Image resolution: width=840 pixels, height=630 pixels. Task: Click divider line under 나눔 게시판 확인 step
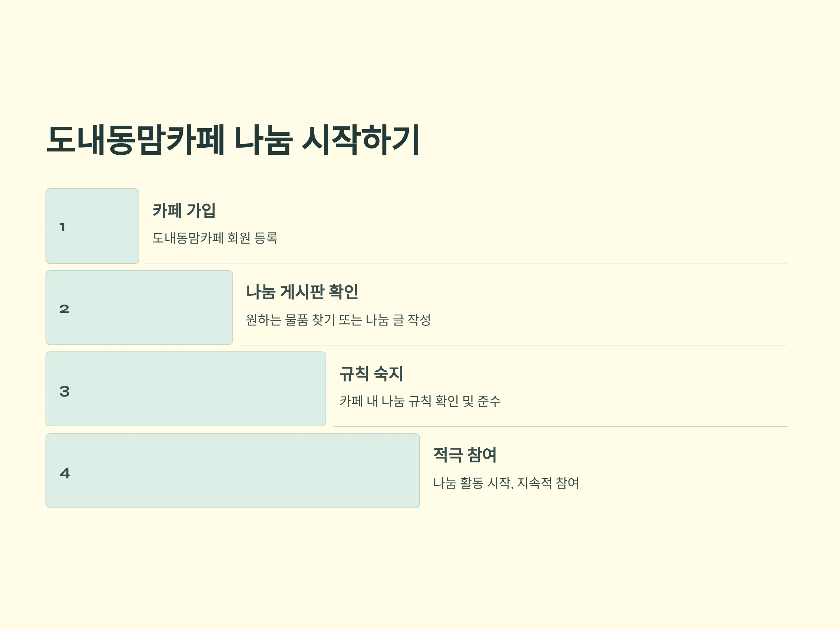[x=514, y=345]
